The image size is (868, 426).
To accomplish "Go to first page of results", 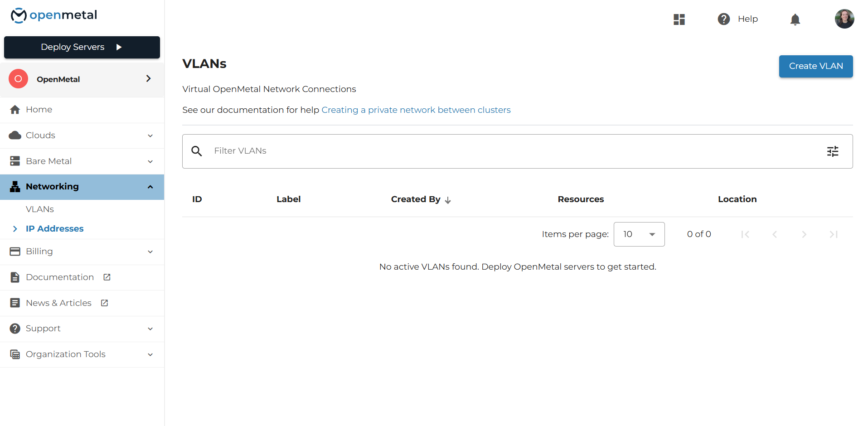I will tap(745, 234).
